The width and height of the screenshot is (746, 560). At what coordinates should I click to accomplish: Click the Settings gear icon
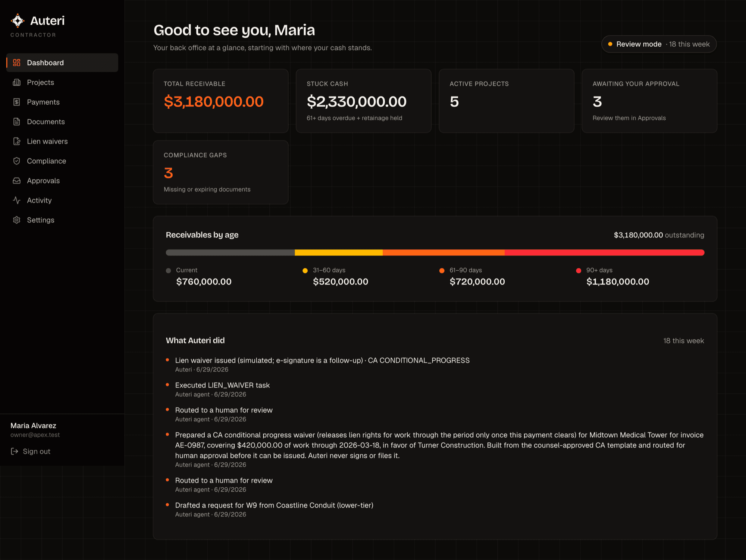[x=16, y=220]
